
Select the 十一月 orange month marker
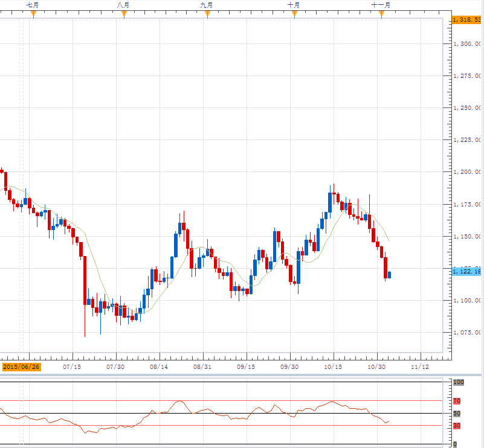tap(381, 14)
